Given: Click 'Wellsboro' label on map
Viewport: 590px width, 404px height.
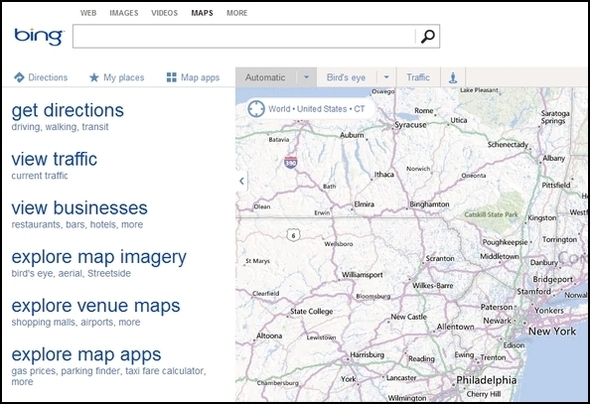Looking at the screenshot, I should point(339,244).
